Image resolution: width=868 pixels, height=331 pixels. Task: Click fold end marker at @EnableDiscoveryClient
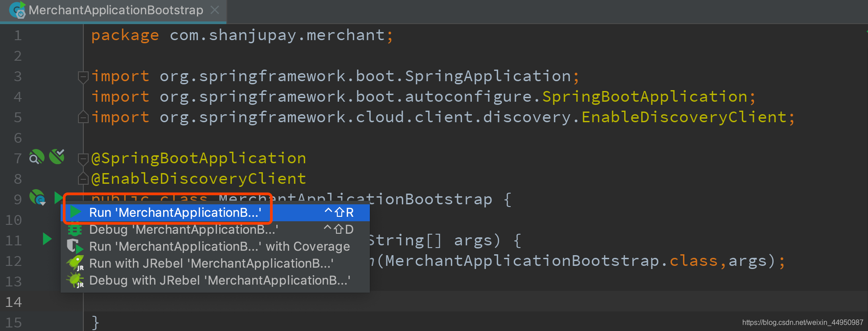click(x=83, y=179)
